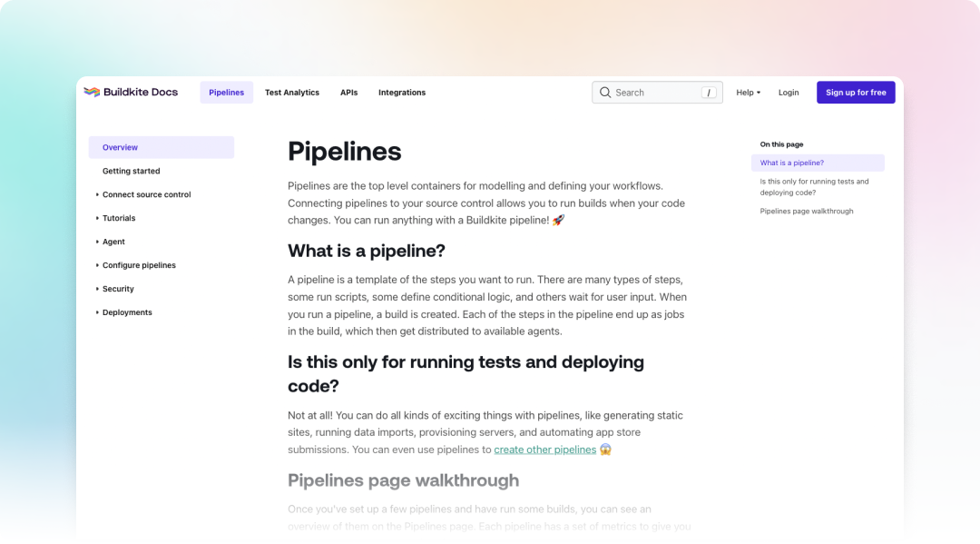Screen dimensions: 980x544
Task: Select Getting started in the sidebar
Action: 131,171
